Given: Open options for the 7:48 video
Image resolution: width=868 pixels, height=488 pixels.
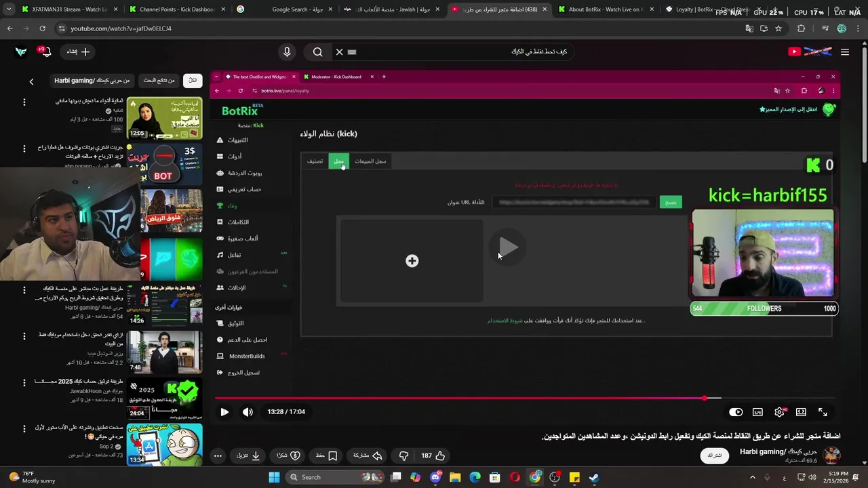Looking at the screenshot, I should (24, 336).
